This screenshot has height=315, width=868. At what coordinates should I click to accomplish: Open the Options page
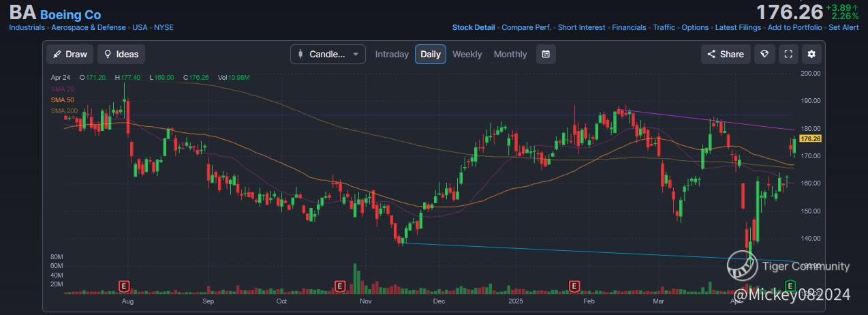[695, 27]
